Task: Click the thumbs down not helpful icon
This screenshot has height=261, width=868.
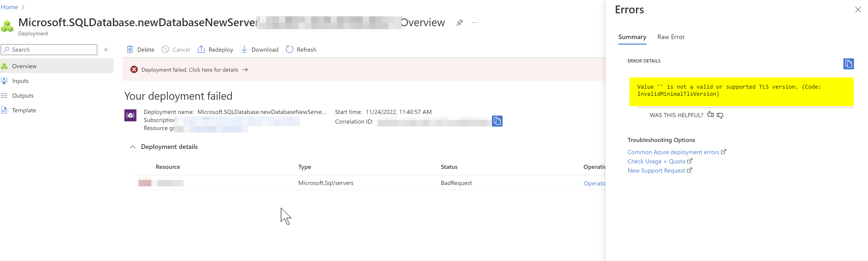Action: click(x=720, y=116)
